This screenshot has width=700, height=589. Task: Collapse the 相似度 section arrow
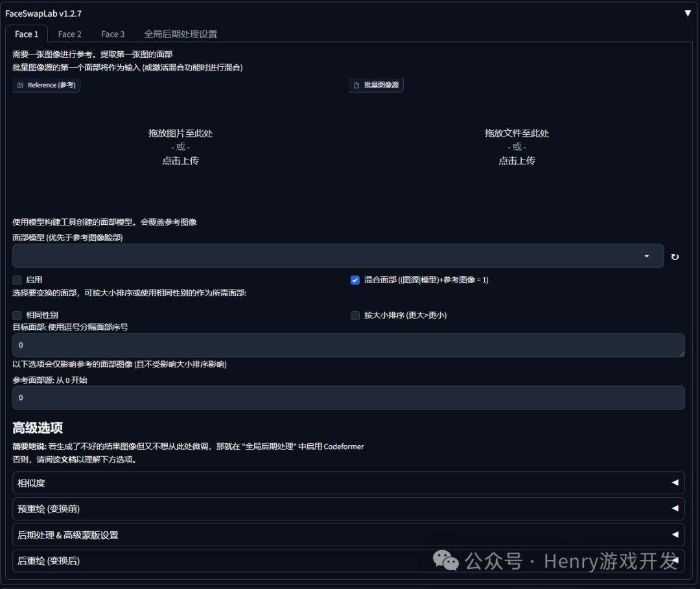click(x=676, y=483)
